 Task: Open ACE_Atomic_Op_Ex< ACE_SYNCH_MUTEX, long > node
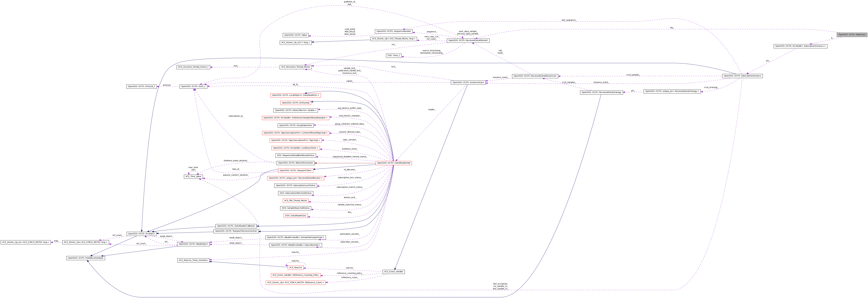click(26, 242)
